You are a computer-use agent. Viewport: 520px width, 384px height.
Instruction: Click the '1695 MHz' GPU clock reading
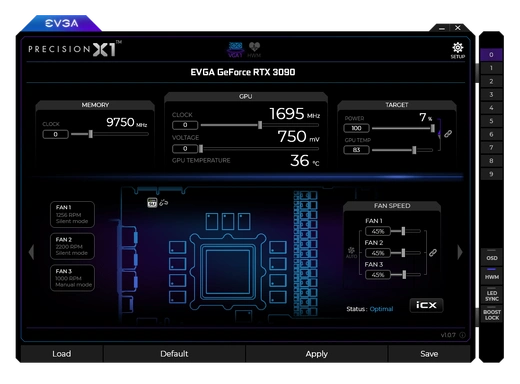[294, 114]
